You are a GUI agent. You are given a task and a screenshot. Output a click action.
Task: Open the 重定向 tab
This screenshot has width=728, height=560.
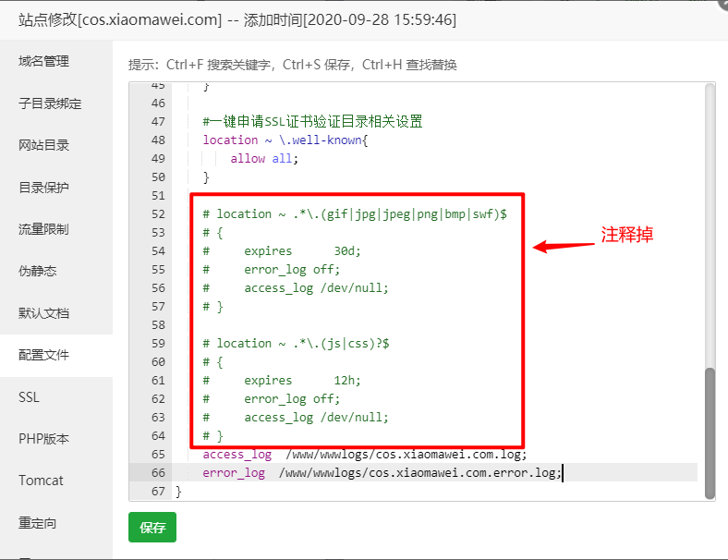click(x=38, y=523)
